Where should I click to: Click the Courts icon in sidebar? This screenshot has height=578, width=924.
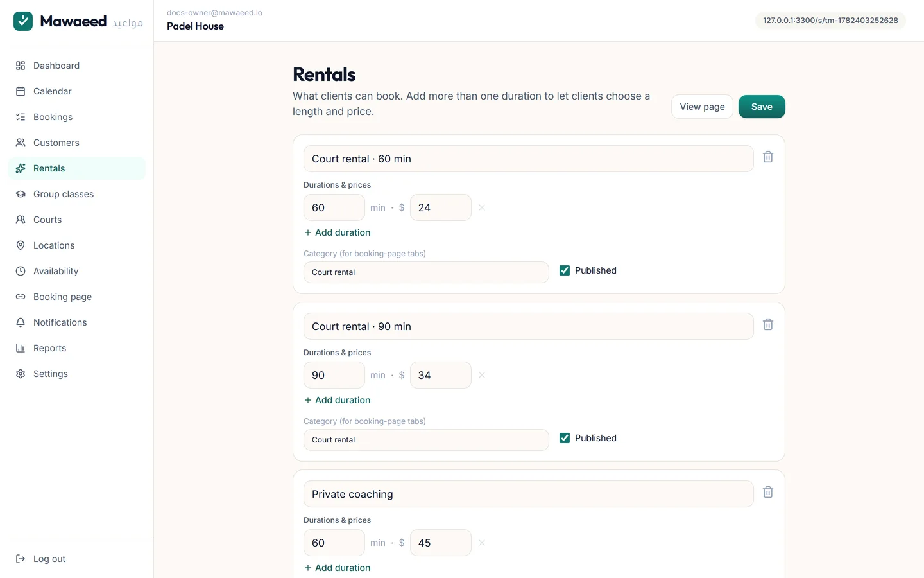click(21, 220)
